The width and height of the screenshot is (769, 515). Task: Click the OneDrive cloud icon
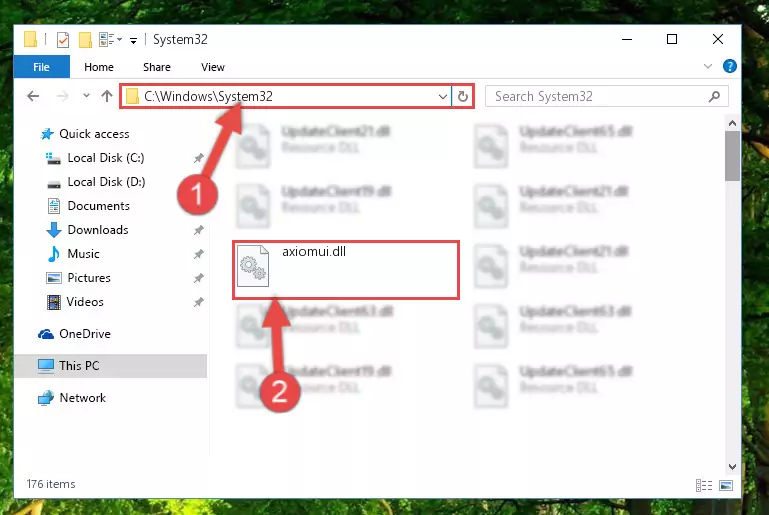click(x=46, y=335)
